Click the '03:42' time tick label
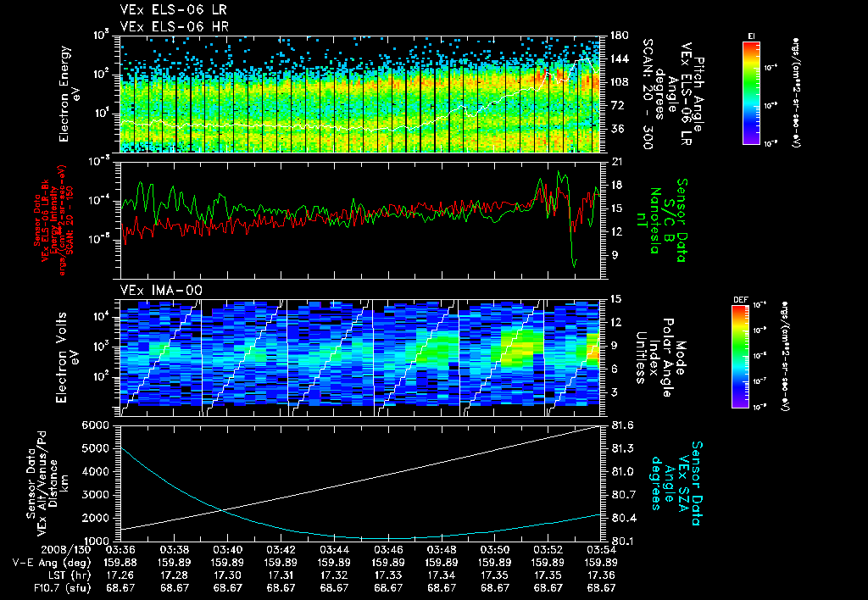Viewport: 868px width, 600px height. pos(281,550)
